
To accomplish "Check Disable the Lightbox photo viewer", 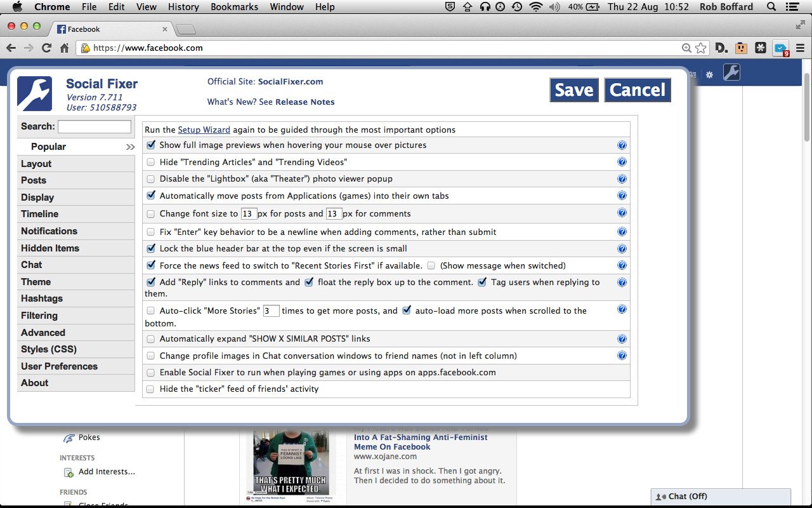I will (x=151, y=179).
